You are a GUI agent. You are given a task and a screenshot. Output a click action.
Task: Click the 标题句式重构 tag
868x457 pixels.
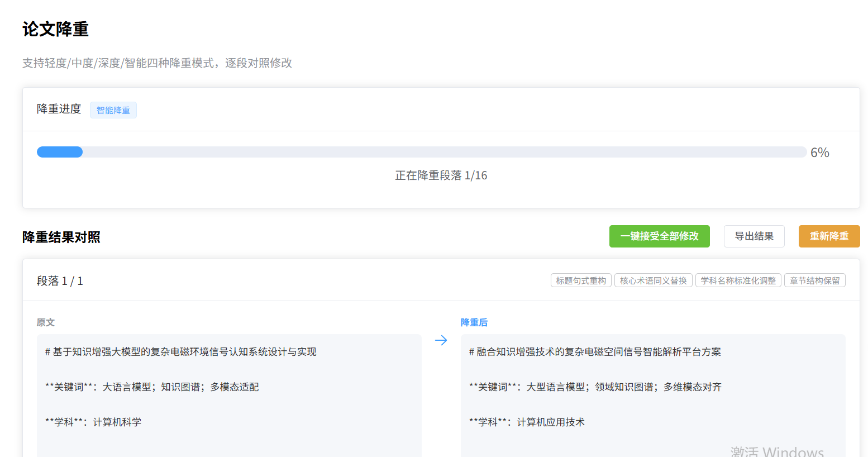pyautogui.click(x=581, y=280)
